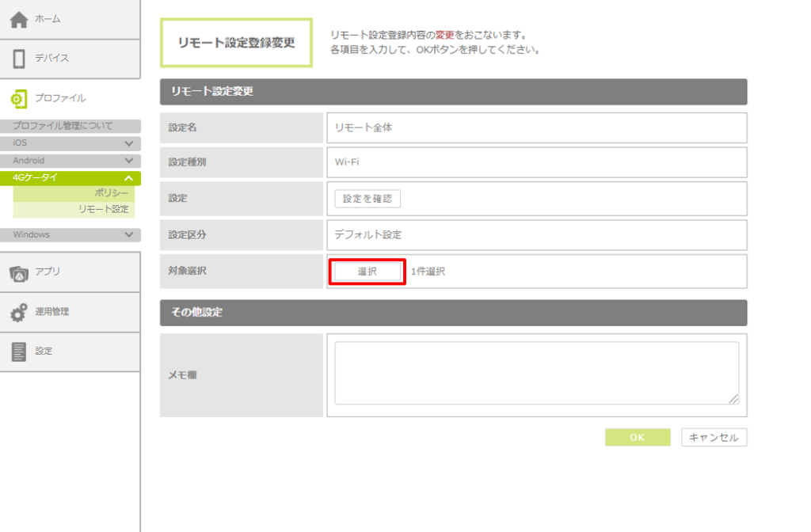The width and height of the screenshot is (811, 532).
Task: Click inside the メモ欄 text area
Action: coord(535,373)
